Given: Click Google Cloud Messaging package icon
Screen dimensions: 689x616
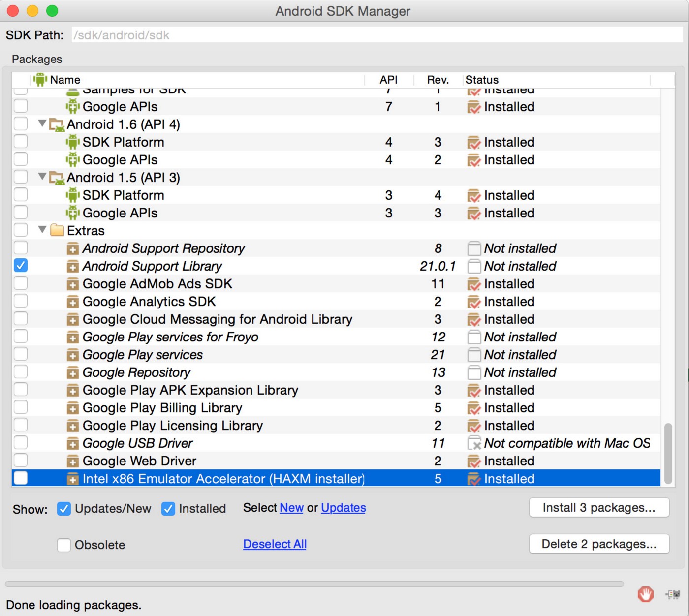Looking at the screenshot, I should [73, 319].
